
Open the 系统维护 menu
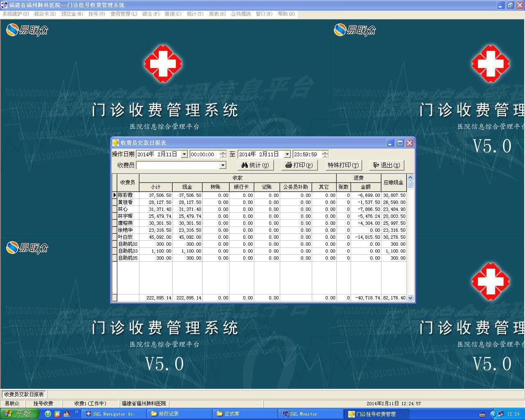click(16, 14)
